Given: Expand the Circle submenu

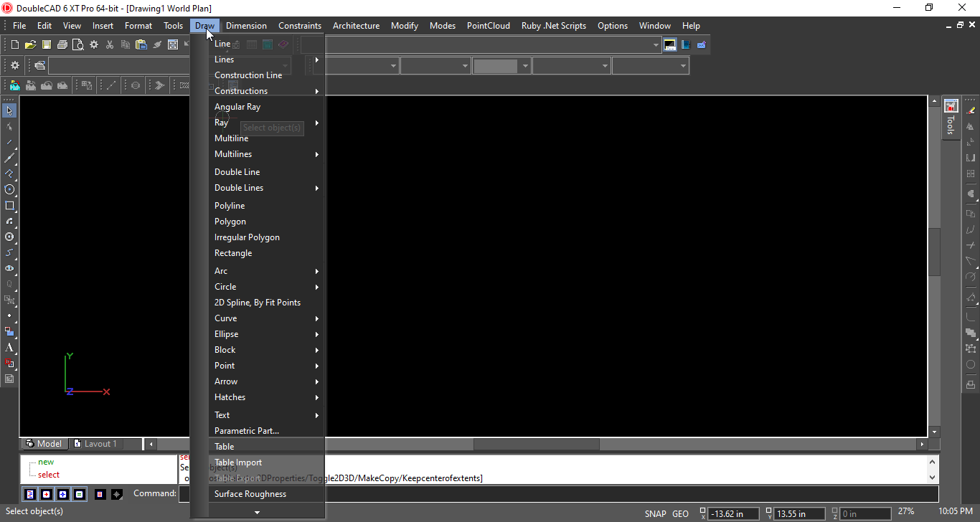Looking at the screenshot, I should click(x=266, y=287).
